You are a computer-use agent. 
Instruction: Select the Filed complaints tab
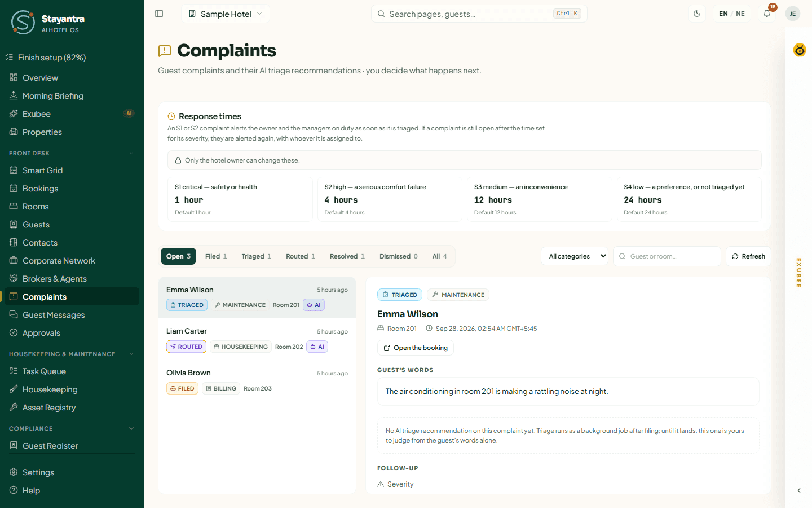[216, 256]
